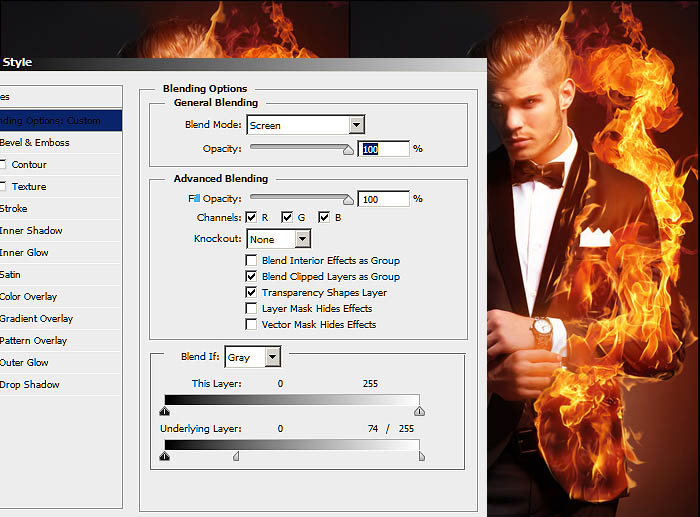The width and height of the screenshot is (700, 517).
Task: Toggle the R channel checkbox
Action: pos(251,217)
